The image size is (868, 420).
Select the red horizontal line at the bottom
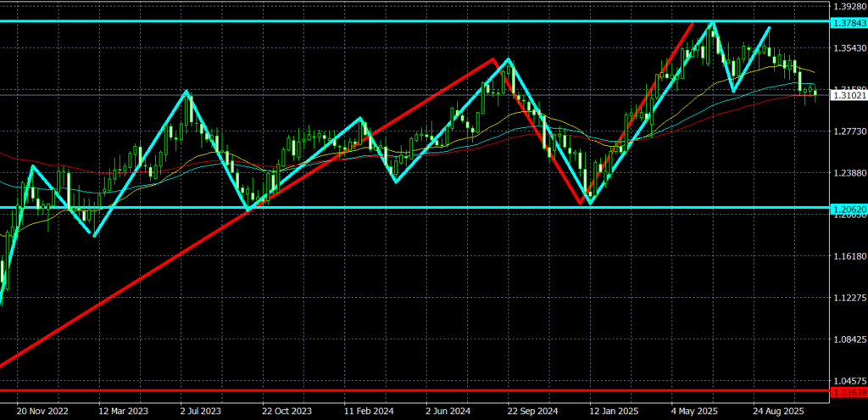424,391
